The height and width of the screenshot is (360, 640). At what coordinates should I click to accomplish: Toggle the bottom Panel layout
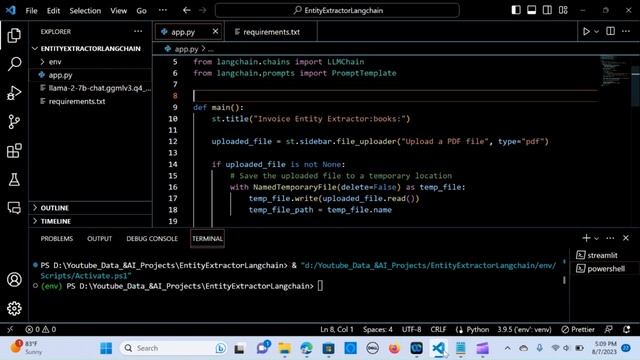531,10
